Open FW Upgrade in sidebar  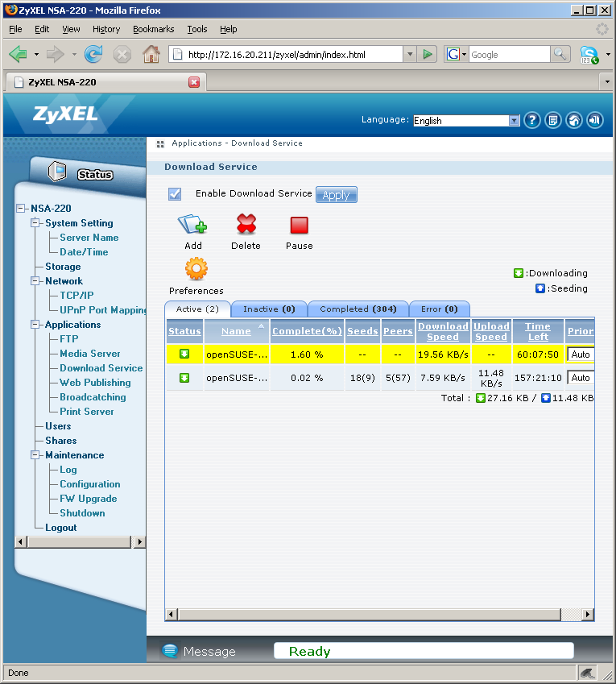[89, 499]
